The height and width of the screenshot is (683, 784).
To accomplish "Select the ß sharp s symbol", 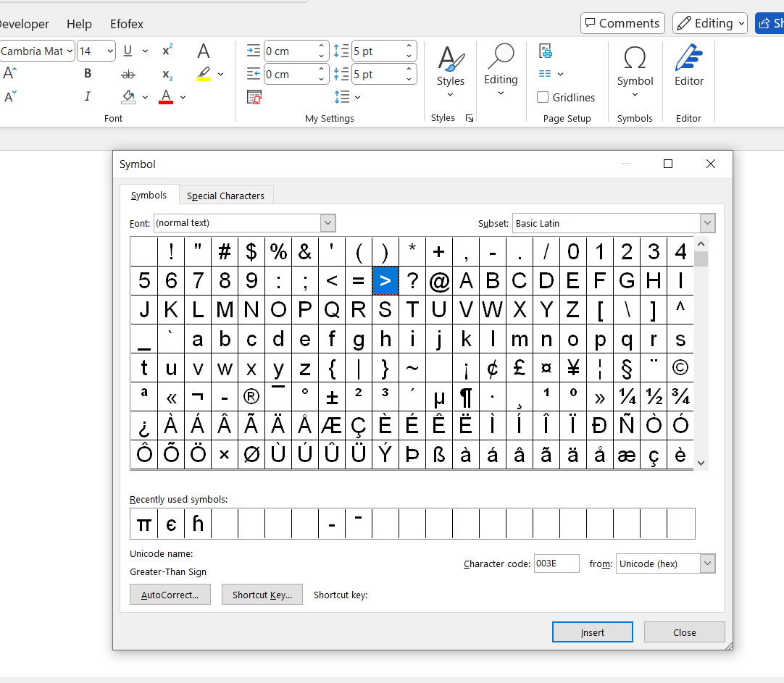I will (x=439, y=455).
